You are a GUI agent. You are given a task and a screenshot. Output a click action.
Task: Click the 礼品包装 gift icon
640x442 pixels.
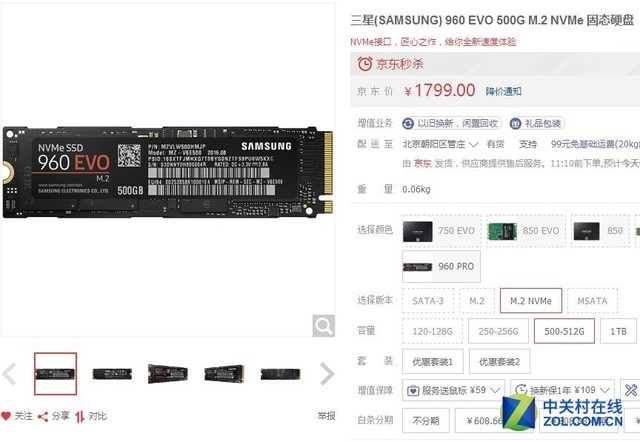(516, 123)
